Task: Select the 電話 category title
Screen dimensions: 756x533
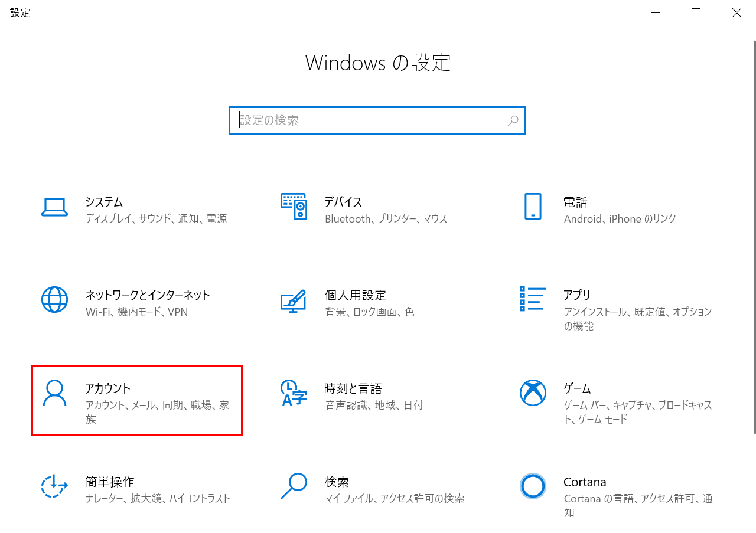Action: coord(575,202)
